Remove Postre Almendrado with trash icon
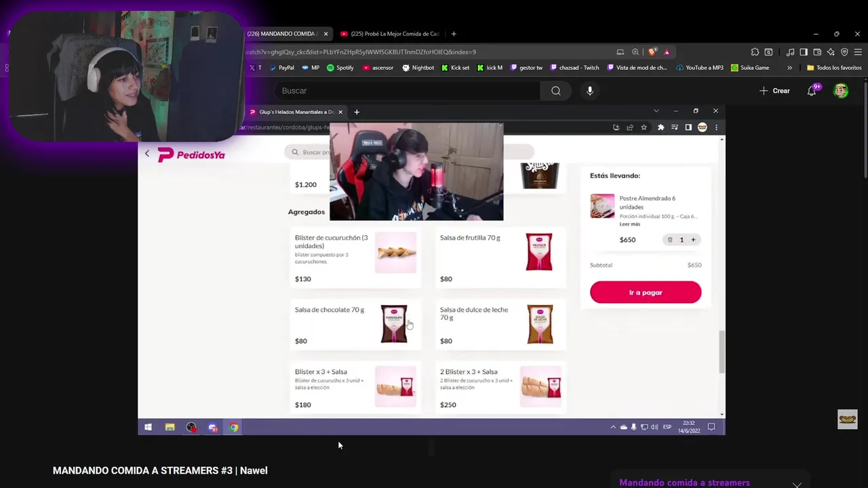Screen dimensions: 868x488 (670, 240)
